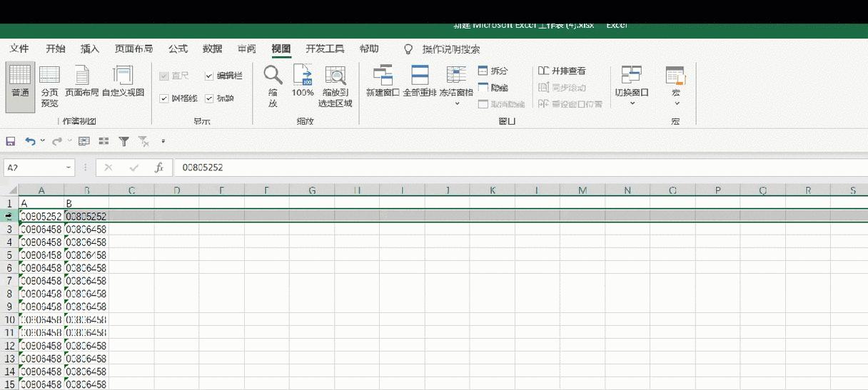Viewport: 868px width, 390px height.
Task: Select cell B14 containing 00806458
Action: (86, 371)
